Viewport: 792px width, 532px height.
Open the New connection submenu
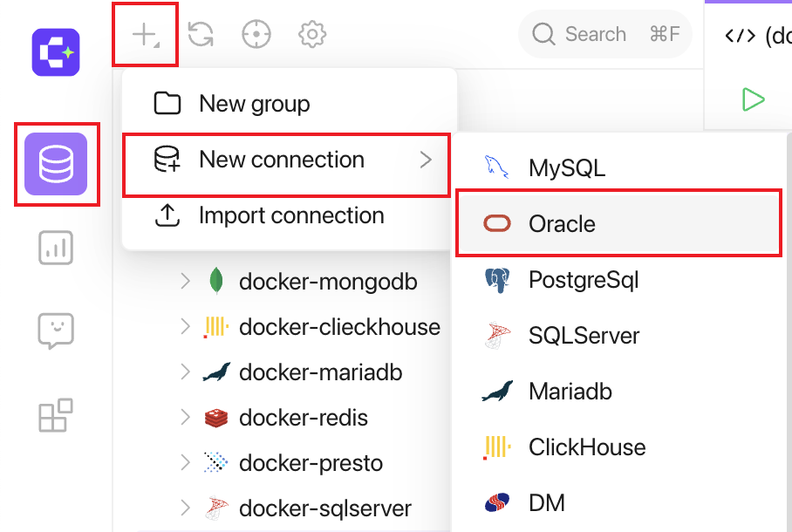(x=286, y=160)
